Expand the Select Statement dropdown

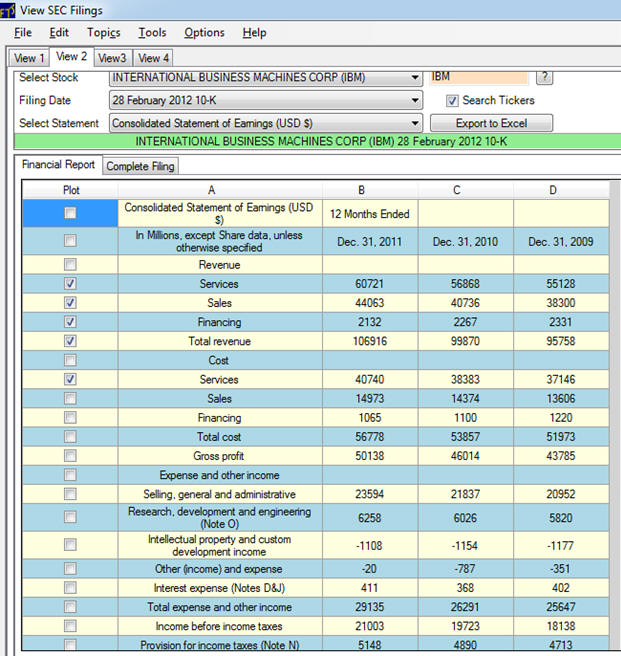[414, 123]
